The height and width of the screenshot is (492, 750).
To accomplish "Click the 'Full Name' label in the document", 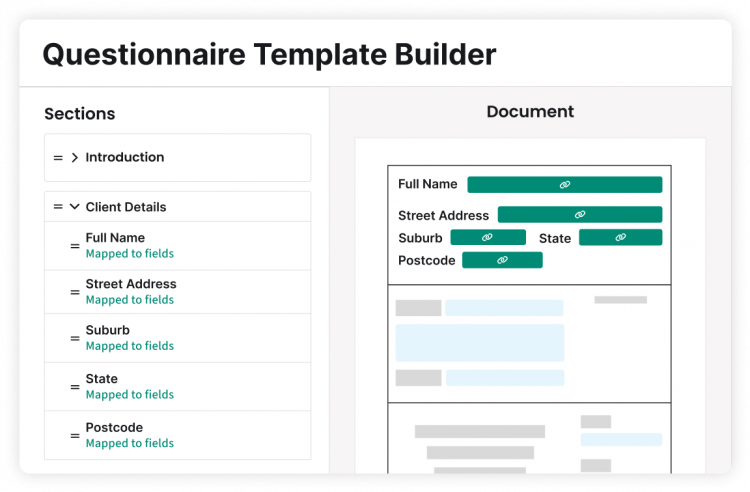I will tap(428, 184).
